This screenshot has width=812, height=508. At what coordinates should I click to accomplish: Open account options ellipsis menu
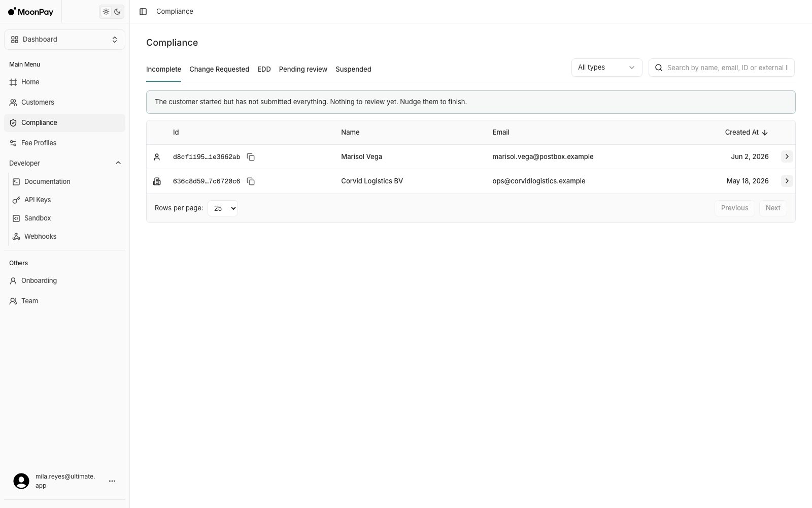click(112, 481)
